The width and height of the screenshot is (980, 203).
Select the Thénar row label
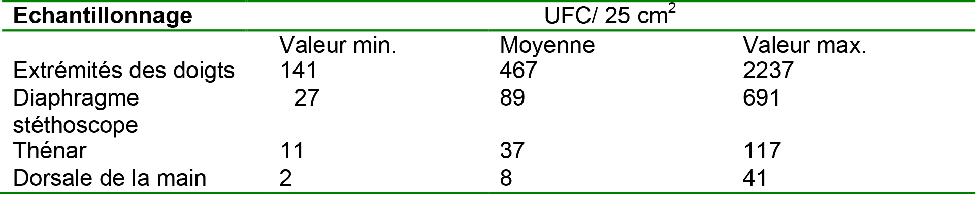[x=50, y=151]
